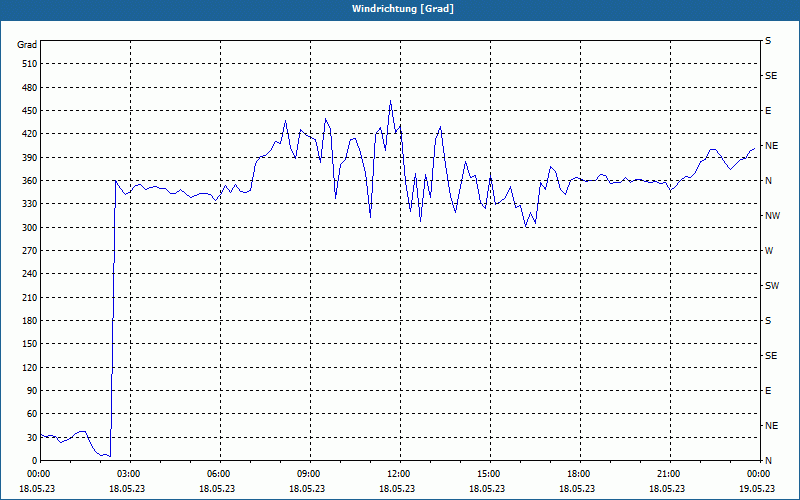Click compass label E beside the 450 gridline
This screenshot has width=800, height=500.
768,111
